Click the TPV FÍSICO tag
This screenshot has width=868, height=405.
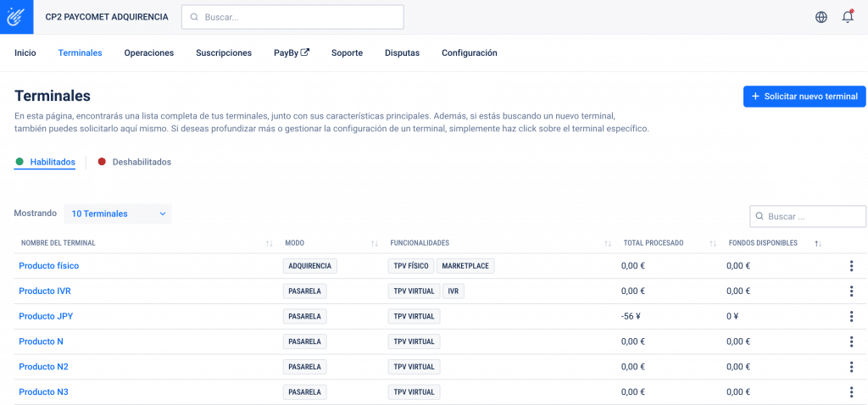pos(411,266)
